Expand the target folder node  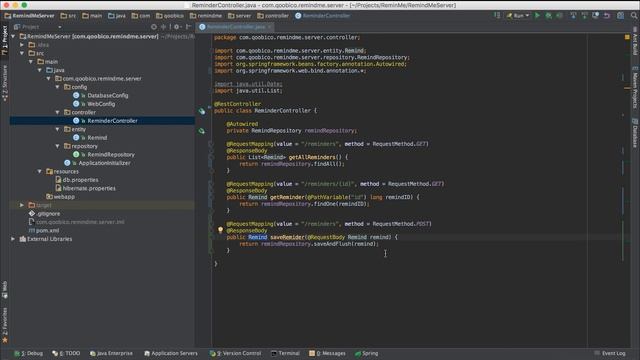tap(22, 205)
